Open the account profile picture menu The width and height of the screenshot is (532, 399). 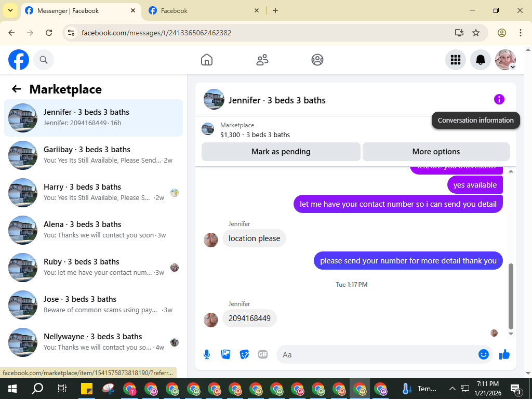506,60
